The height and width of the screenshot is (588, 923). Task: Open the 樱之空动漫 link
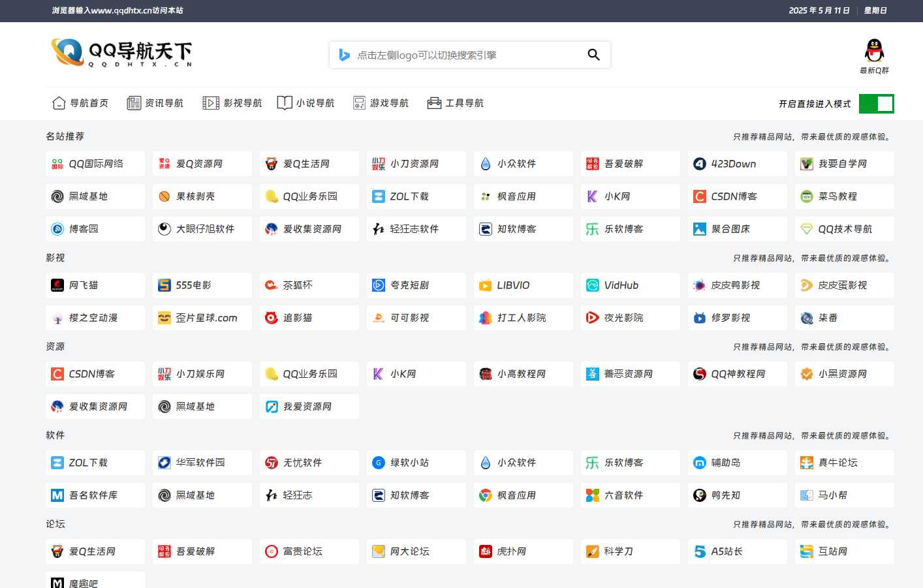tap(95, 318)
